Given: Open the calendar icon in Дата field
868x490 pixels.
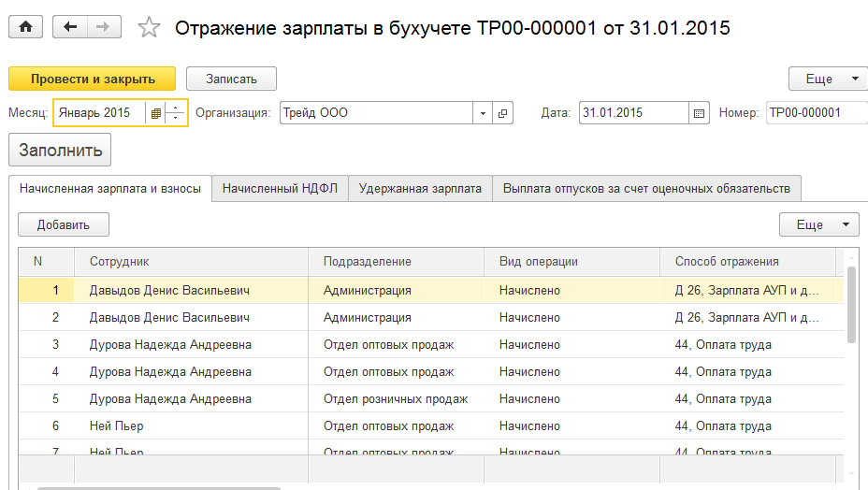Looking at the screenshot, I should [x=699, y=113].
